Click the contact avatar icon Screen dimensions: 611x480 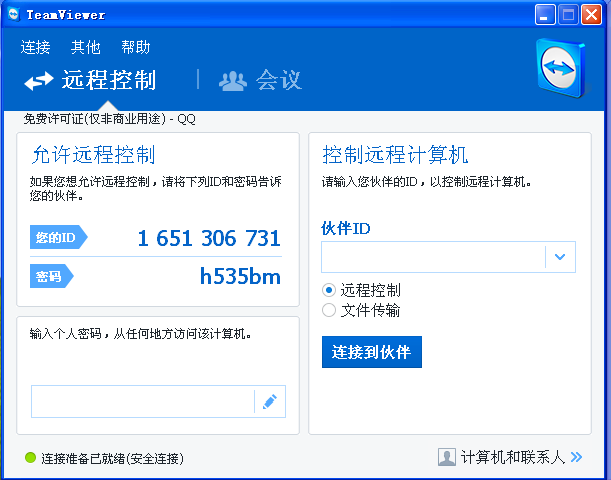pos(447,457)
